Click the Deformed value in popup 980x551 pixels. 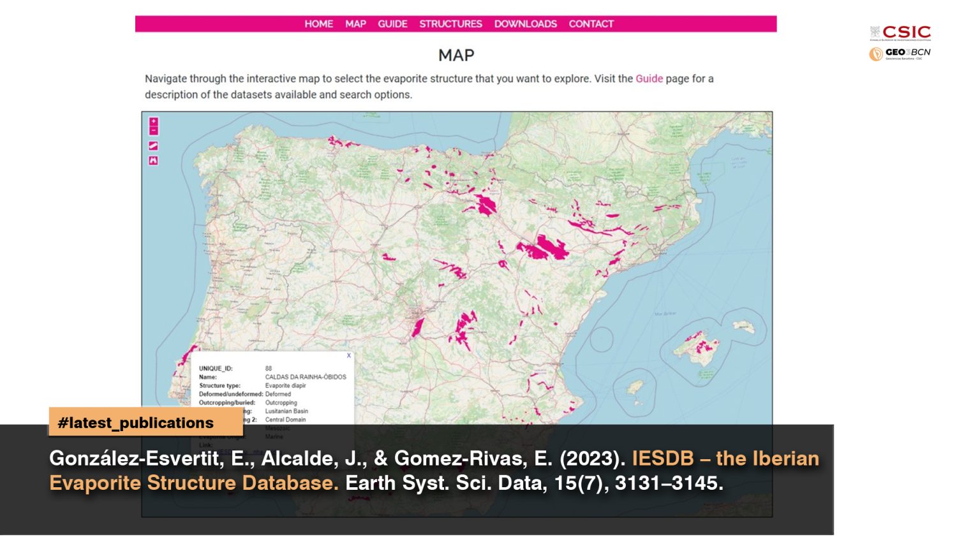[x=278, y=394]
